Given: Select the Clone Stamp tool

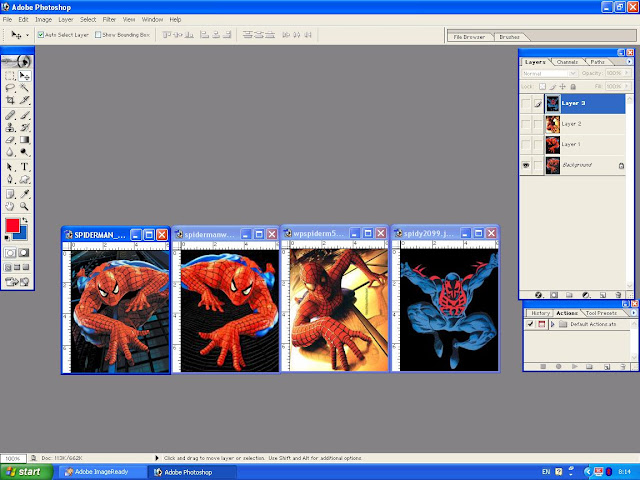Looking at the screenshot, I should tap(10, 127).
